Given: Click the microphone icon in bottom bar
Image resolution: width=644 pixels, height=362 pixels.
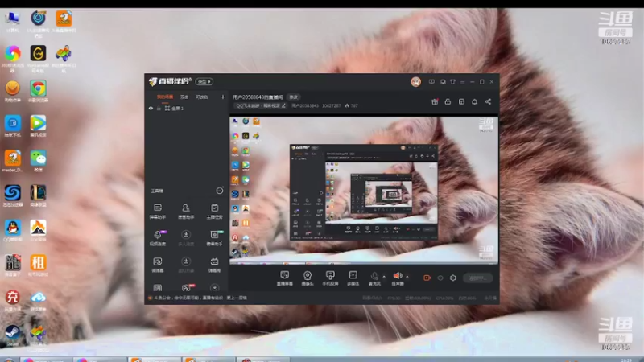Looking at the screenshot, I should (374, 276).
